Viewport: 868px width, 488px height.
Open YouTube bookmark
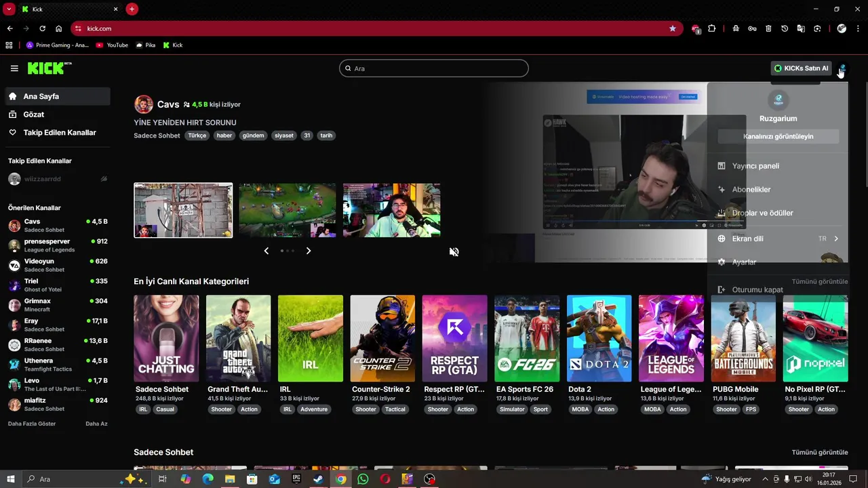[x=112, y=45]
